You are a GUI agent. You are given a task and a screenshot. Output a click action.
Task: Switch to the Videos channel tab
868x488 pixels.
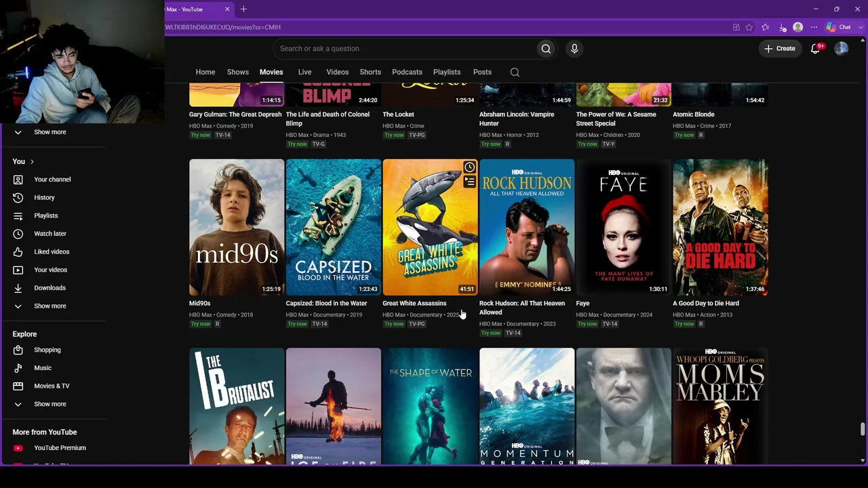337,72
